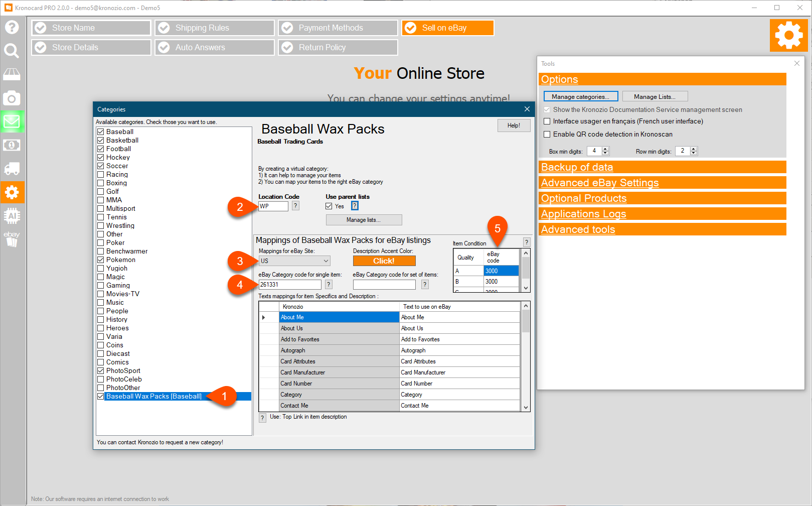Uncheck the PhotoSport category
812x506 pixels.
[100, 370]
